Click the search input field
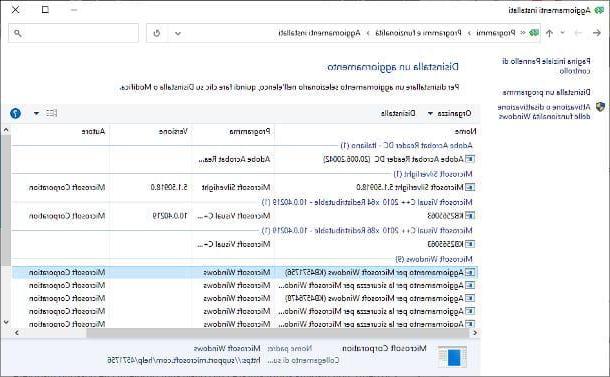610x377 pixels. [73, 33]
